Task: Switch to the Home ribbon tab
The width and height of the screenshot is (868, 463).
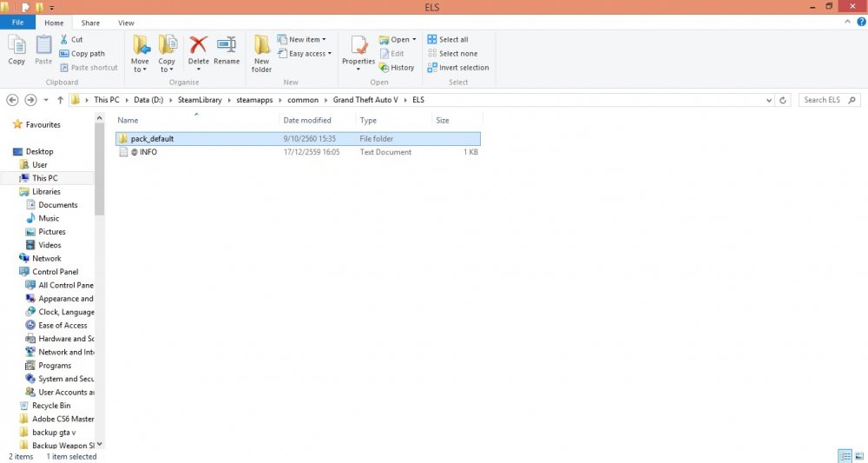Action: (54, 23)
